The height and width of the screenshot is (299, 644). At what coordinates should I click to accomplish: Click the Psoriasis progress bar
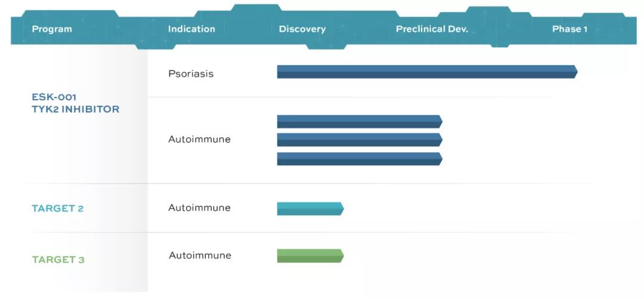pyautogui.click(x=426, y=72)
